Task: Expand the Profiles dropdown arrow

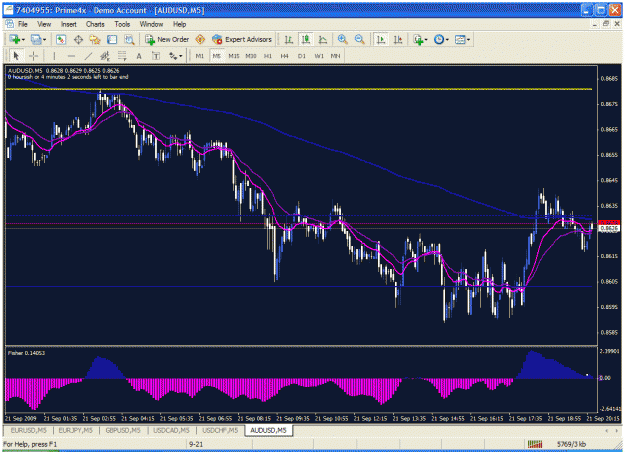Action: 45,39
